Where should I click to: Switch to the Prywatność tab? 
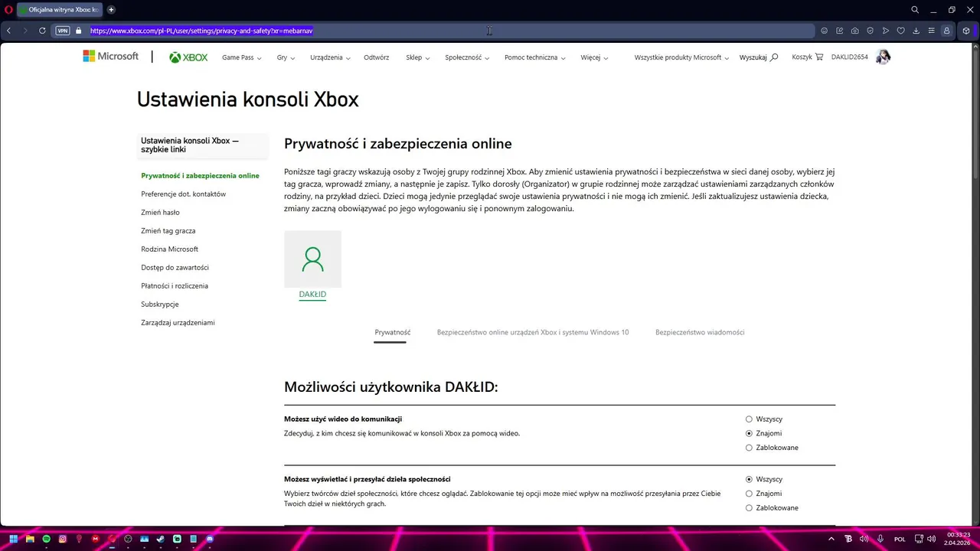point(392,332)
